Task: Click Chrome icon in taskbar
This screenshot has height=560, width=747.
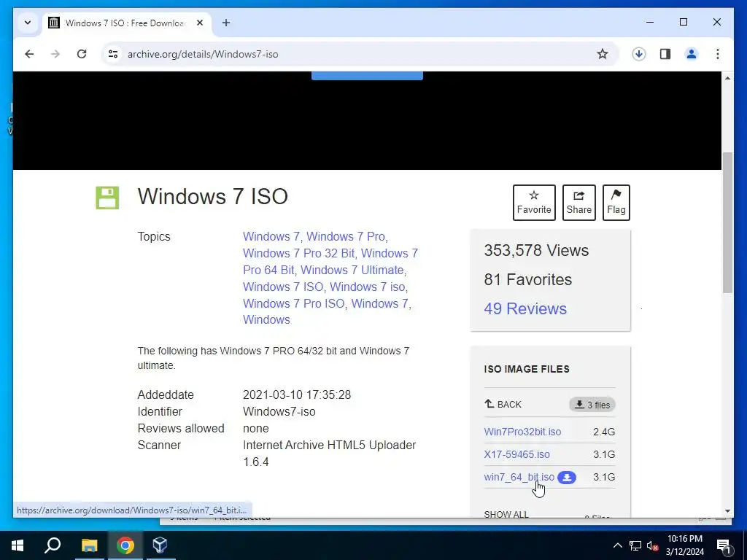Action: tap(125, 545)
